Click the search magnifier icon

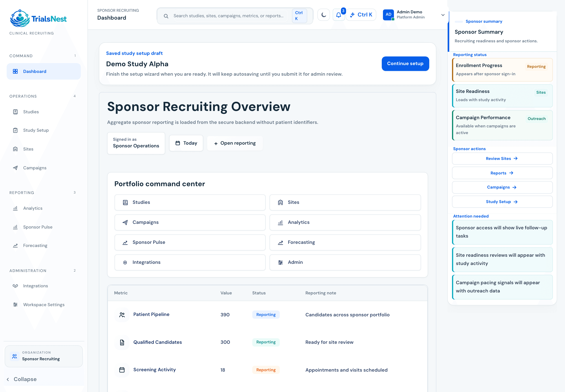pos(166,16)
